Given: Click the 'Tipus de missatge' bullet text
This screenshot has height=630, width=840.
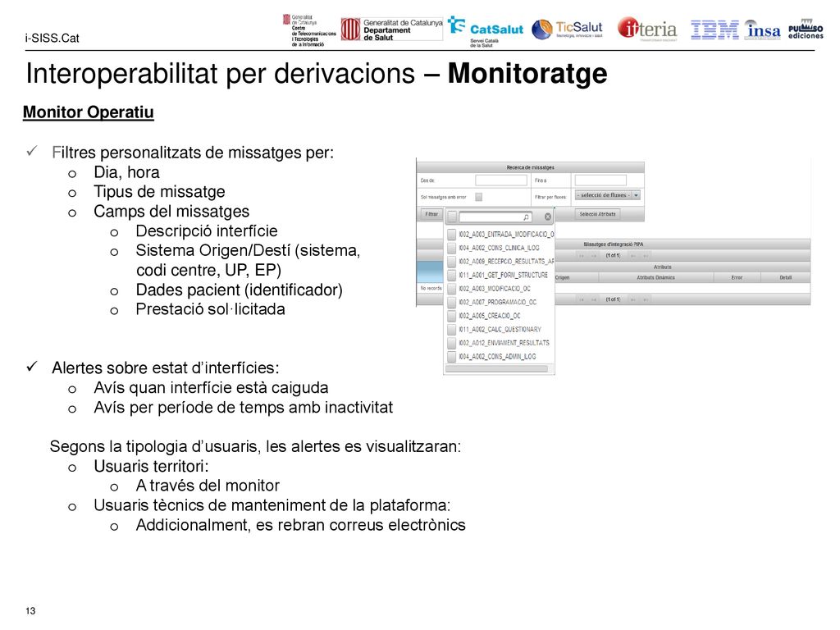Looking at the screenshot, I should click(159, 192).
